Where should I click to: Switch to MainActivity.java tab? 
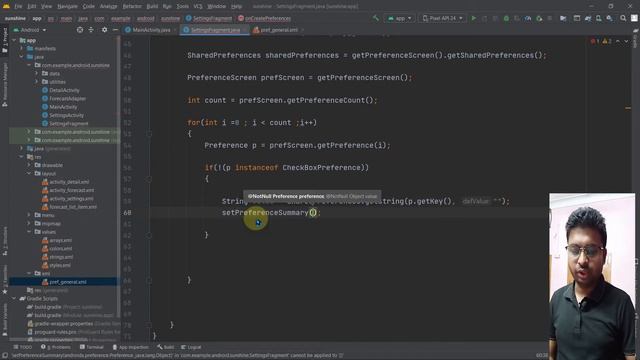[x=151, y=30]
